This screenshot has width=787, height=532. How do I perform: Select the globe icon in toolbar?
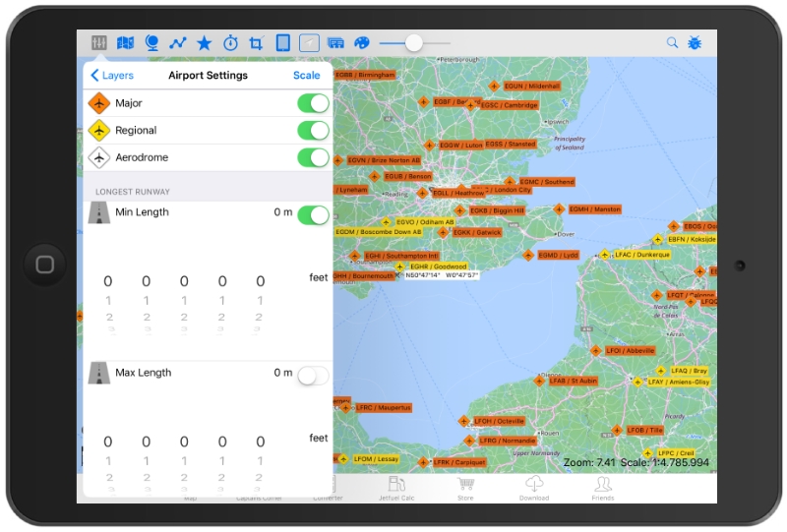point(151,43)
